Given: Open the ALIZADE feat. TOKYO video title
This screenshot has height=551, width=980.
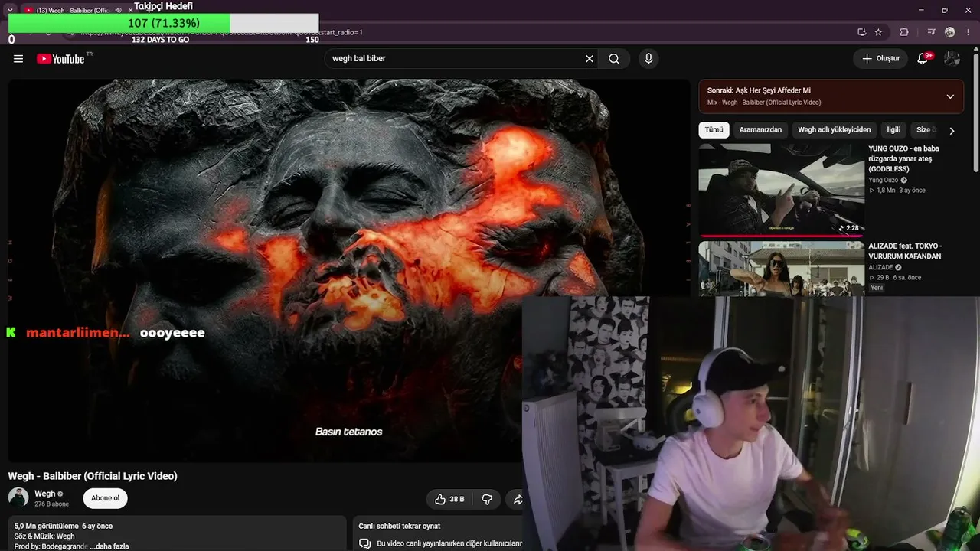Looking at the screenshot, I should point(905,251).
